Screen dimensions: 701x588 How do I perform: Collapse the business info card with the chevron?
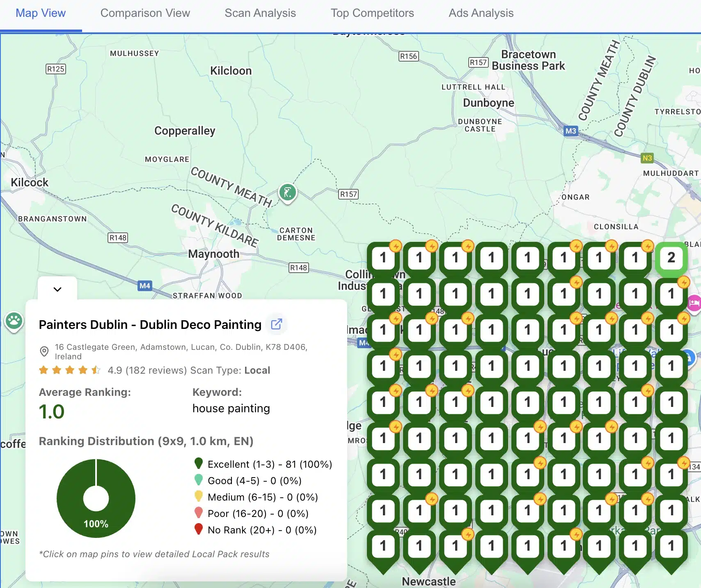[x=57, y=289]
